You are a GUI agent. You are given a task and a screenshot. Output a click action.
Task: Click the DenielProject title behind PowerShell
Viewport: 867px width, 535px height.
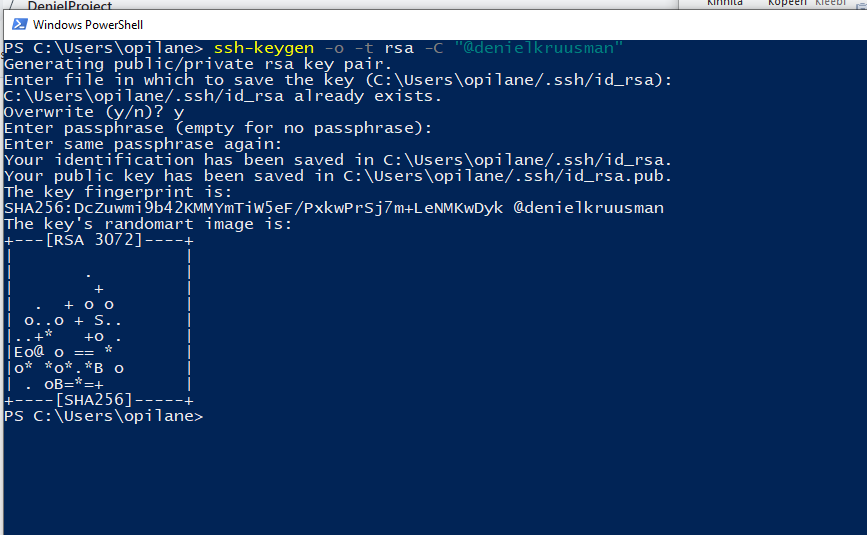(x=68, y=5)
